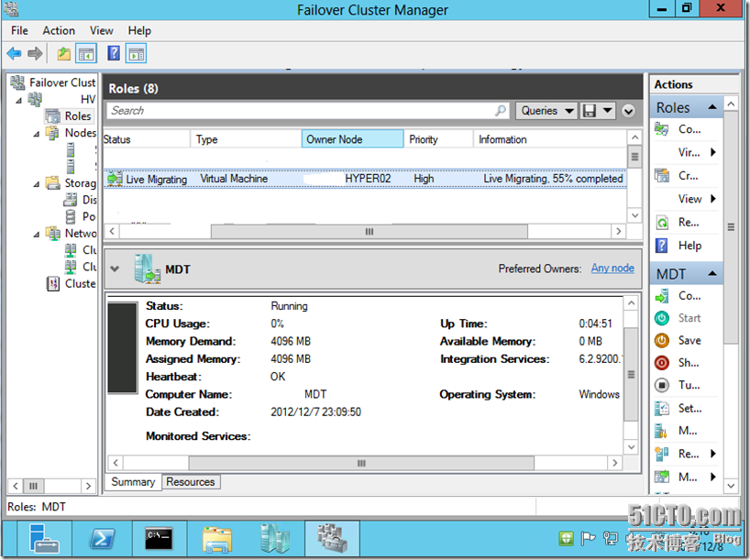Collapse the Storage tree item
This screenshot has width=750, height=560.
37,184
